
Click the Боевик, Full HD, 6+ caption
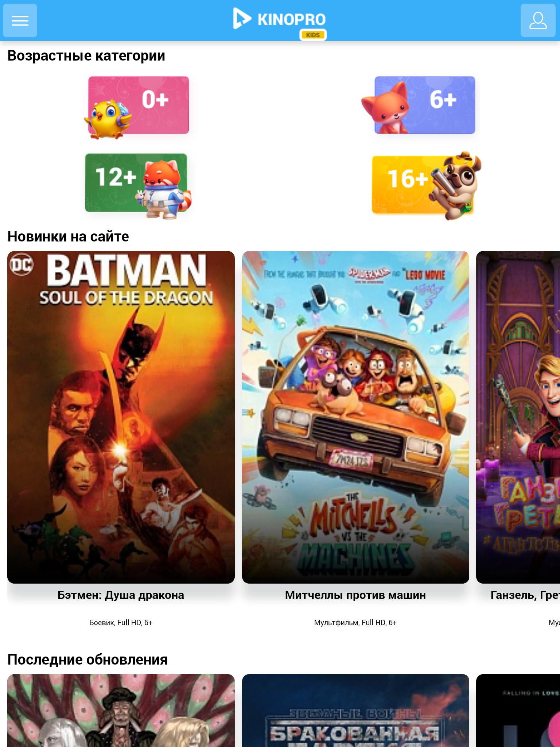(x=121, y=623)
